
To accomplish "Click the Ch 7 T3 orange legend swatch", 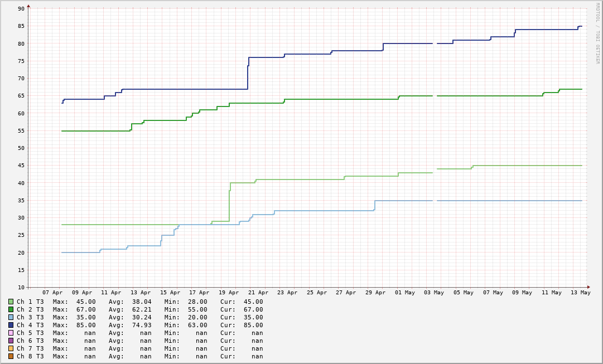I will click(x=11, y=348).
